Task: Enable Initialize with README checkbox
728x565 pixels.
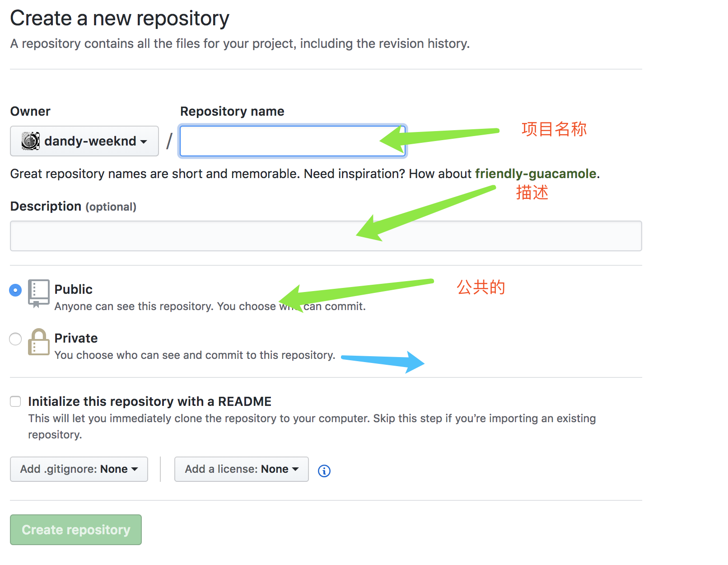Action: (x=16, y=401)
